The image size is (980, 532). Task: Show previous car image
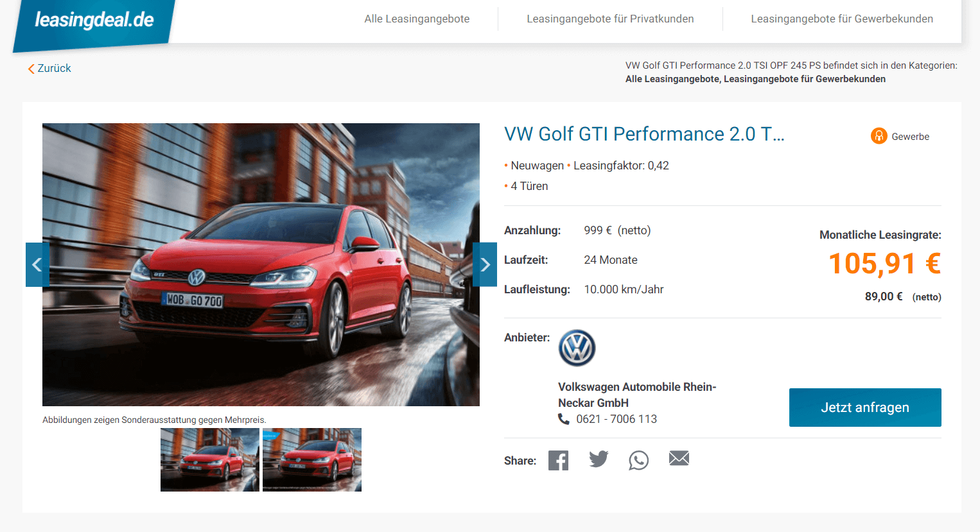[37, 264]
